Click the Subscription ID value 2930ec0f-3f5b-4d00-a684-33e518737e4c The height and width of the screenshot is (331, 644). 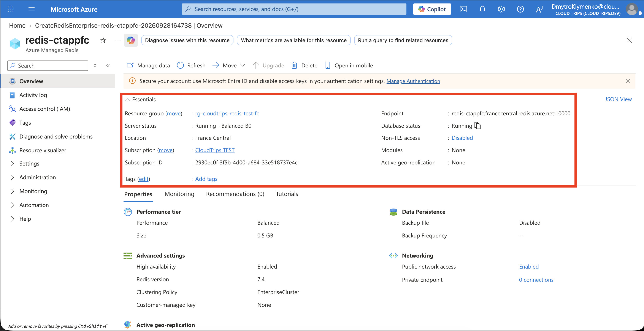click(x=246, y=162)
